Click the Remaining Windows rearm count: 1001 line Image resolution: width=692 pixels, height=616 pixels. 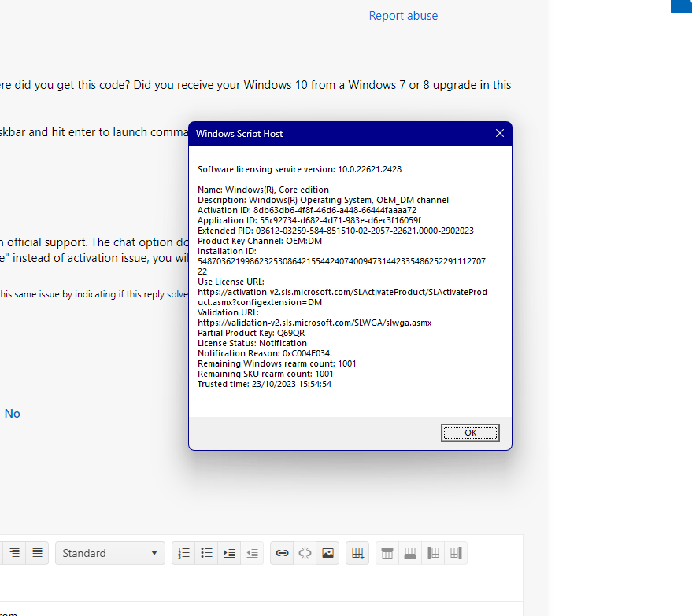pos(276,363)
